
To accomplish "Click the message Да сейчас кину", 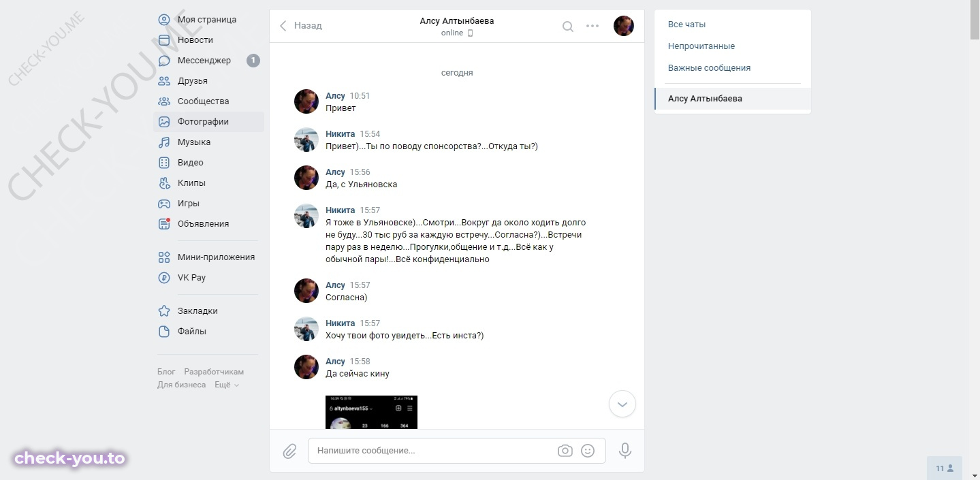I will tap(358, 374).
